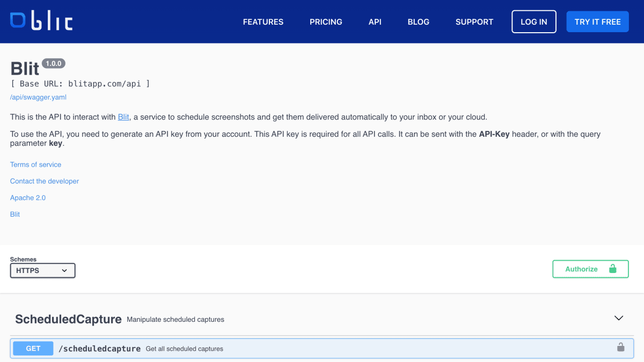Image resolution: width=644 pixels, height=362 pixels.
Task: Open the FEATURES menu item
Action: click(263, 22)
